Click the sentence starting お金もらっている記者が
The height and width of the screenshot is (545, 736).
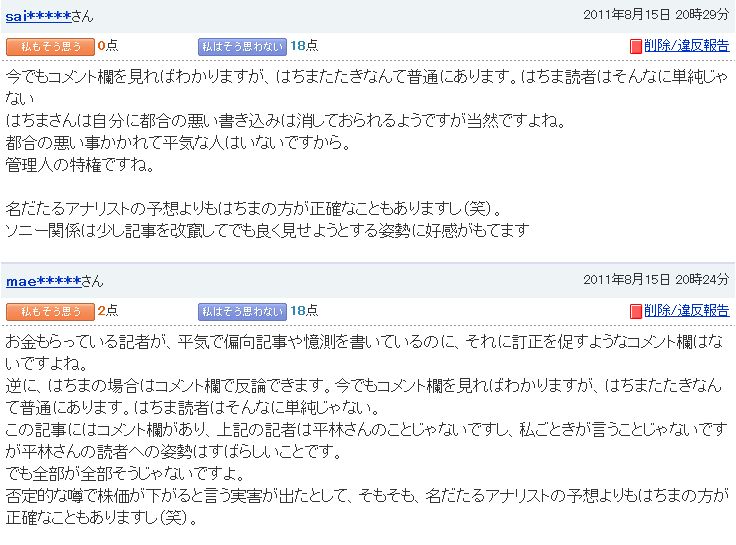click(x=364, y=352)
